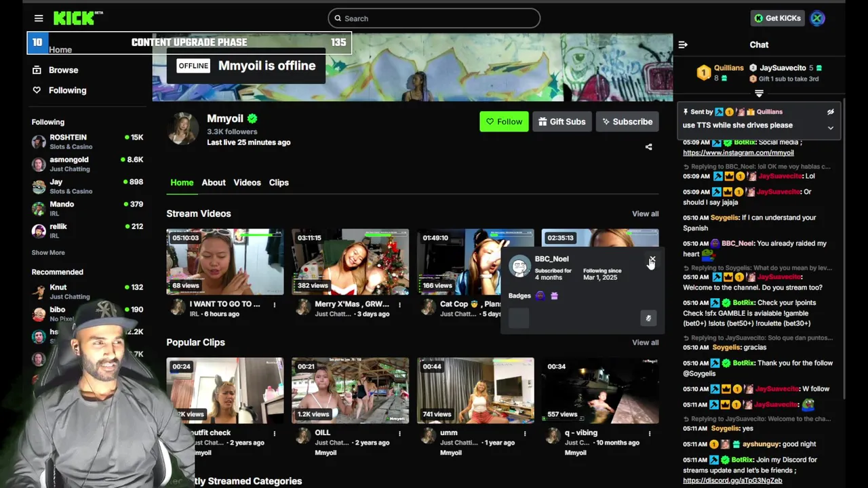Open Knut recommended channel
This screenshot has height=488, width=868.
pyautogui.click(x=87, y=291)
